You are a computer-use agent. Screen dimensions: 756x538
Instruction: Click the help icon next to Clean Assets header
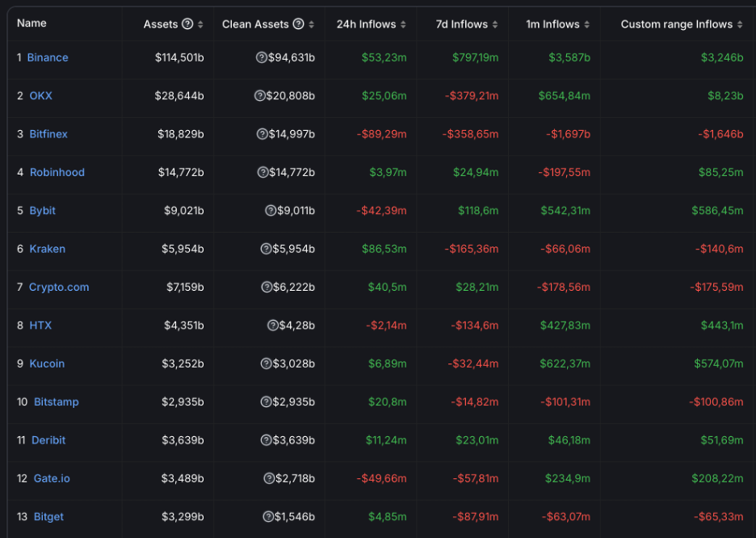pos(299,24)
